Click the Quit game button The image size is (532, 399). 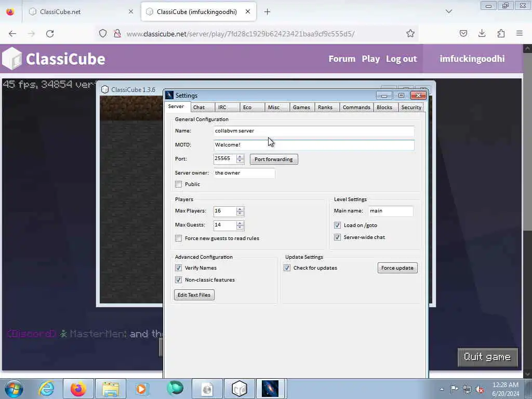click(487, 357)
